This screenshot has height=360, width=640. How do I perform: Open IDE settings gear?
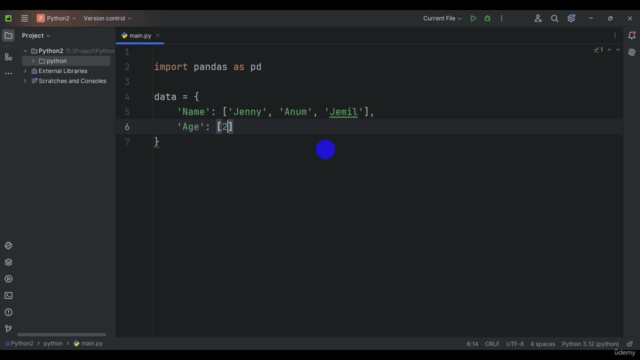tap(571, 18)
